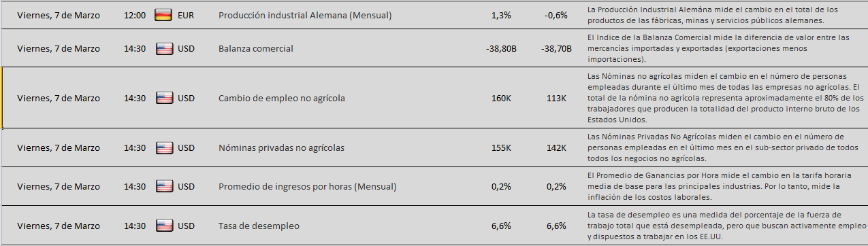Click the US flag in Cambio de empleo row

[163, 98]
